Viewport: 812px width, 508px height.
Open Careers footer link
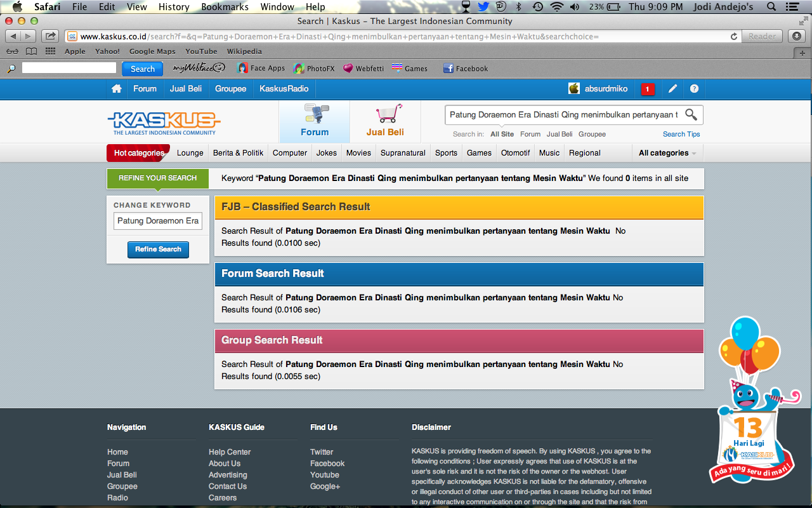click(223, 498)
